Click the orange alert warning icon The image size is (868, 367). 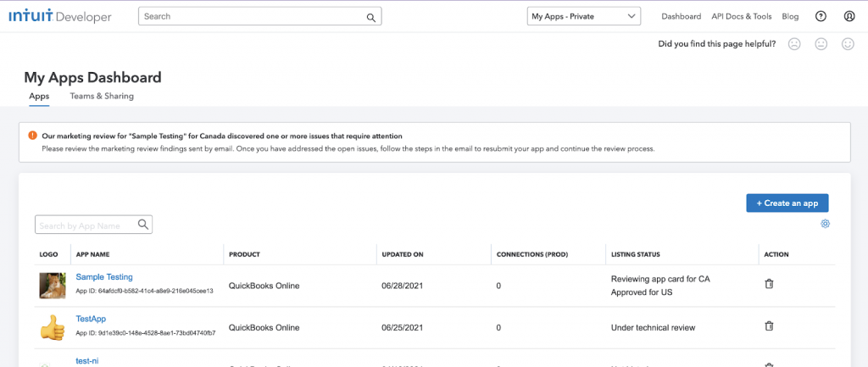(33, 135)
